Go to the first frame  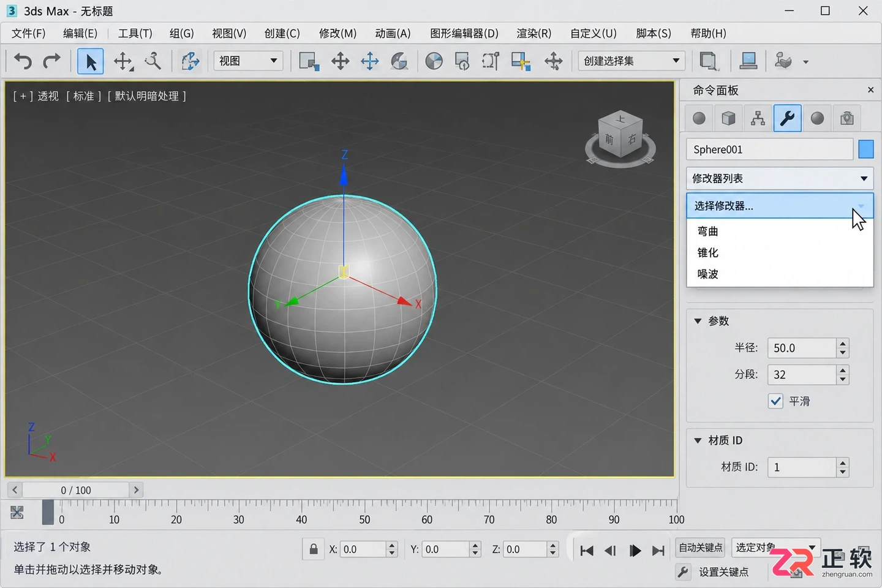pos(587,551)
